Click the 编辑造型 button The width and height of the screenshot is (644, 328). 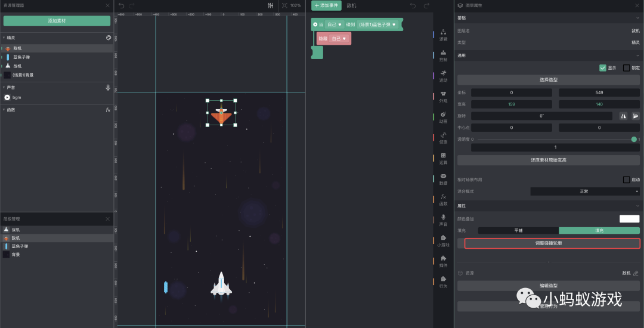(x=549, y=286)
